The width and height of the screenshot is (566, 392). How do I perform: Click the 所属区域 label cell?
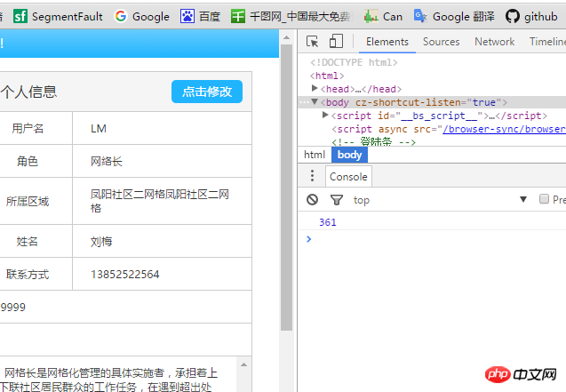[28, 202]
